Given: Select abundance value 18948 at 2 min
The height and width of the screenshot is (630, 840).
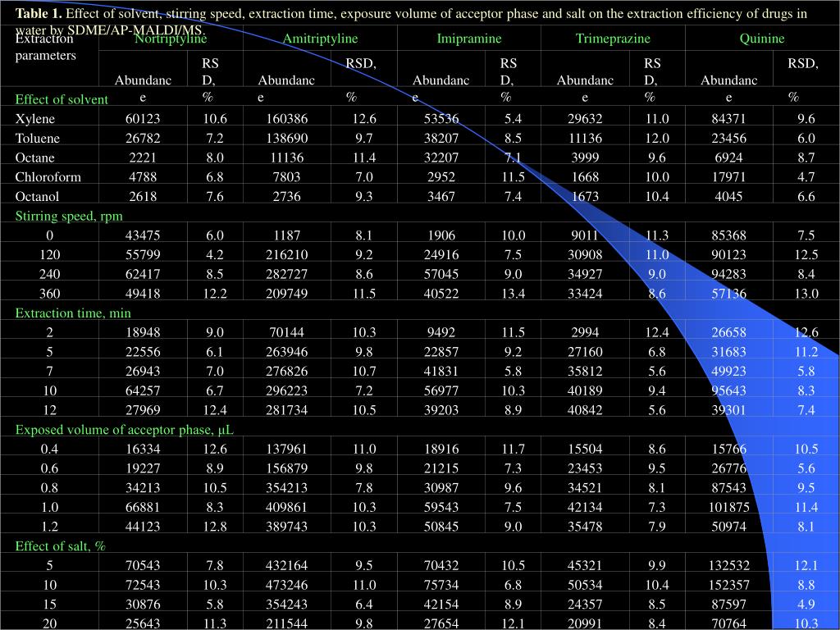Looking at the screenshot, I should coord(143,332).
